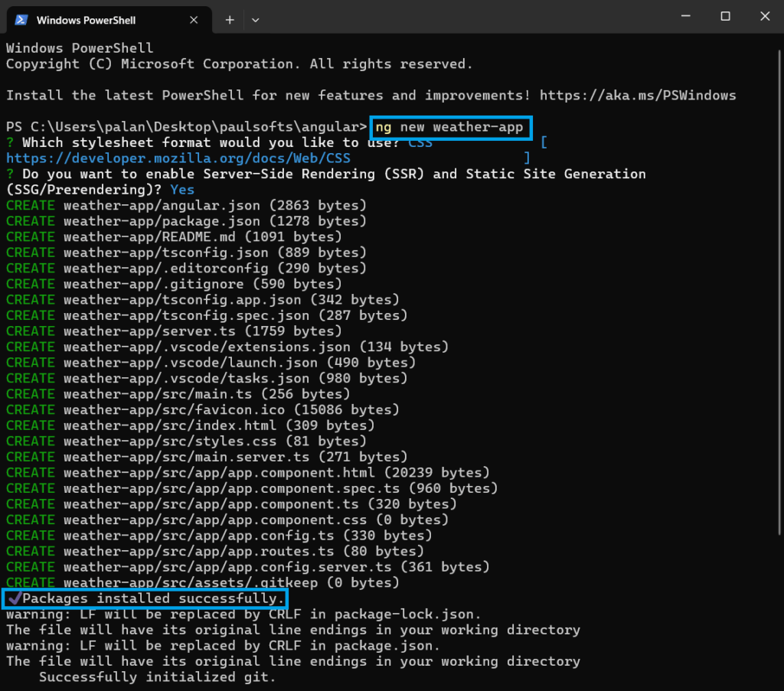Click the terminal vertical scrollbar
Image resolution: width=784 pixels, height=691 pixels.
[779, 292]
